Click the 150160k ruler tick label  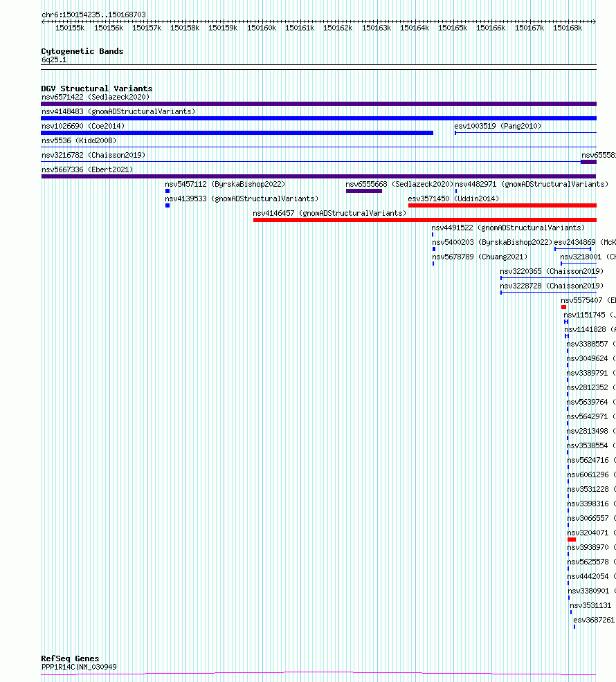(262, 28)
